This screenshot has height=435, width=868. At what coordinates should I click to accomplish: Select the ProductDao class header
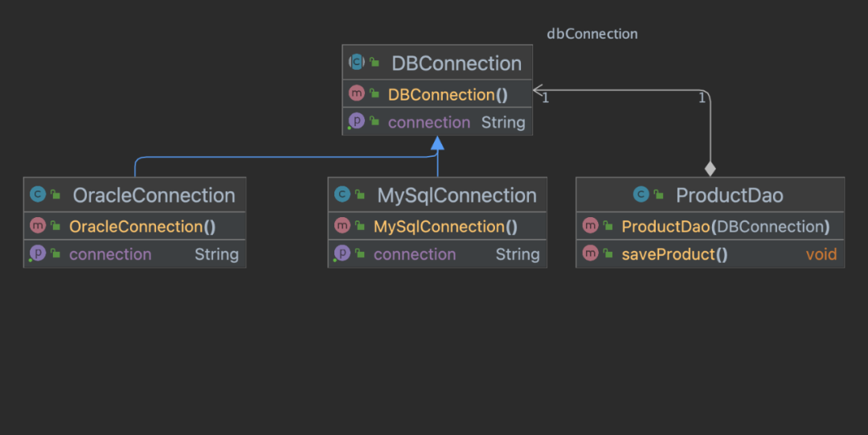[x=710, y=195]
